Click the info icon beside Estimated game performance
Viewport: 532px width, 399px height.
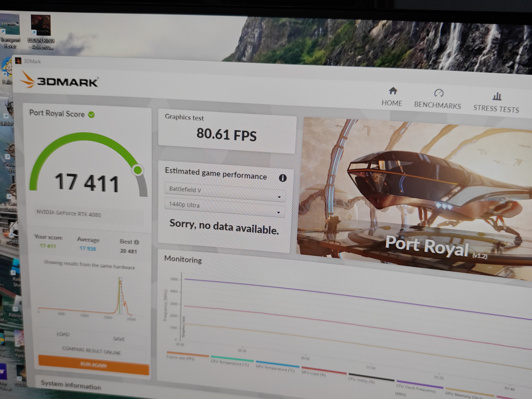(x=283, y=178)
